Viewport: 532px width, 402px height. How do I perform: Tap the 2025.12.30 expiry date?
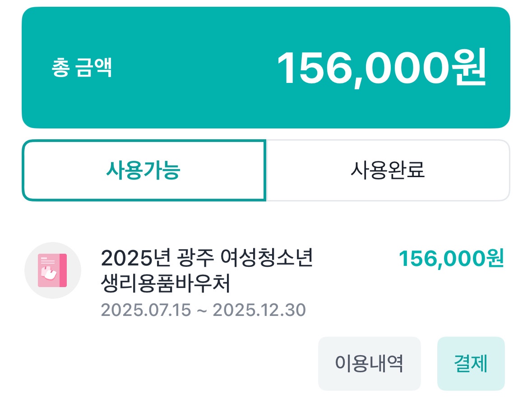click(259, 310)
